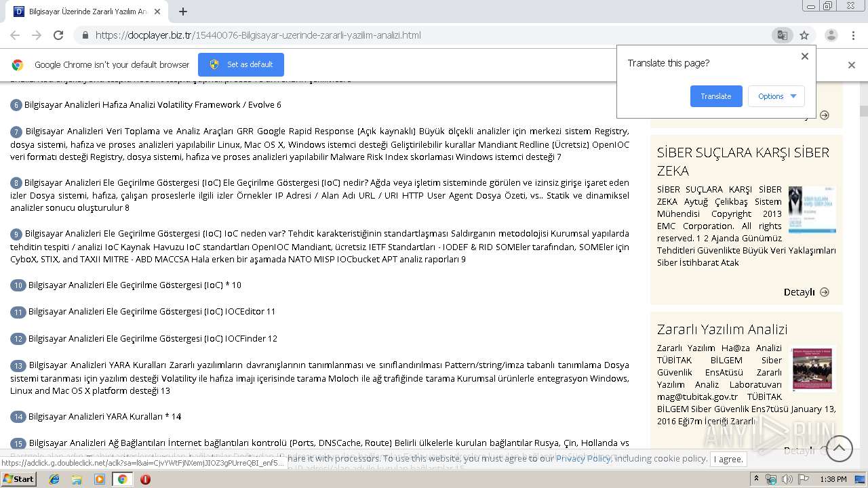Viewport: 868px width, 488px height.
Task: Click the translate icon in address bar
Action: pos(783,35)
